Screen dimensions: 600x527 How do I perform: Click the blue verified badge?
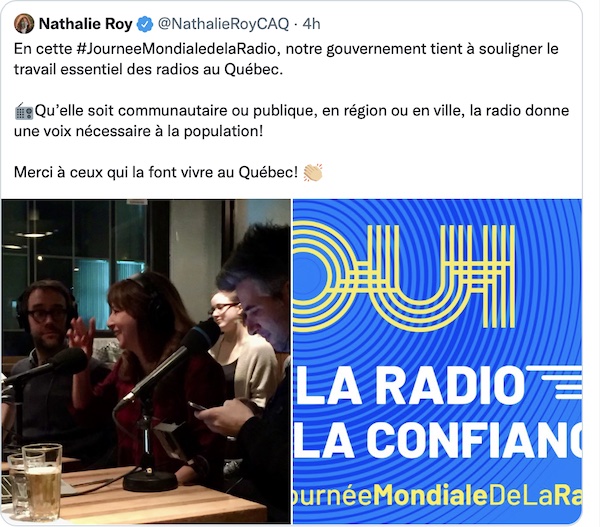tap(145, 24)
